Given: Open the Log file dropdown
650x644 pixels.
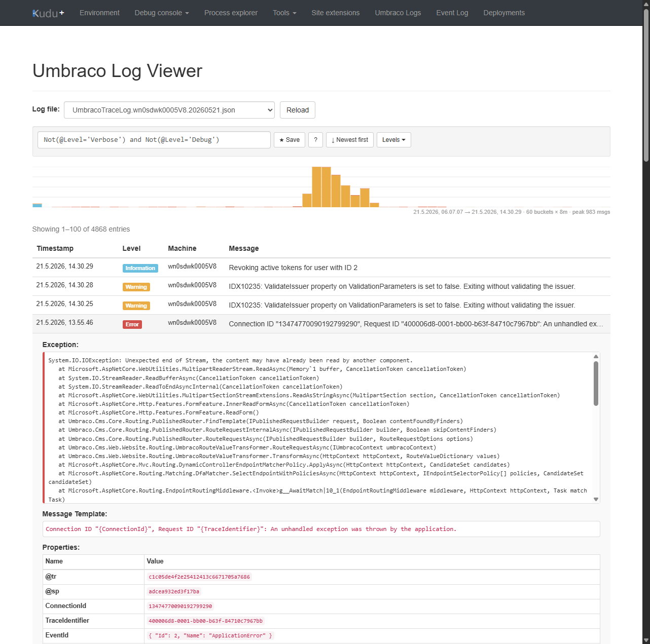Looking at the screenshot, I should click(x=169, y=110).
